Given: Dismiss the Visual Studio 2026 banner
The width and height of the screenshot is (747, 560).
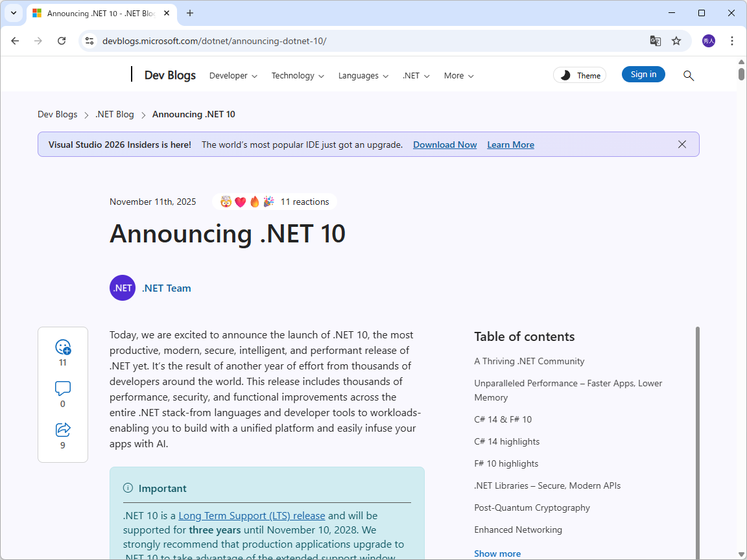Looking at the screenshot, I should click(x=682, y=144).
